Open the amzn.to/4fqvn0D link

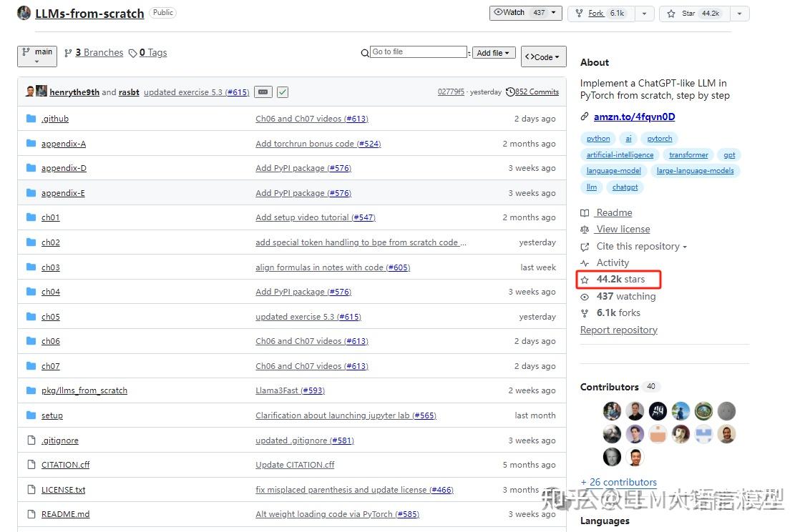tap(634, 117)
